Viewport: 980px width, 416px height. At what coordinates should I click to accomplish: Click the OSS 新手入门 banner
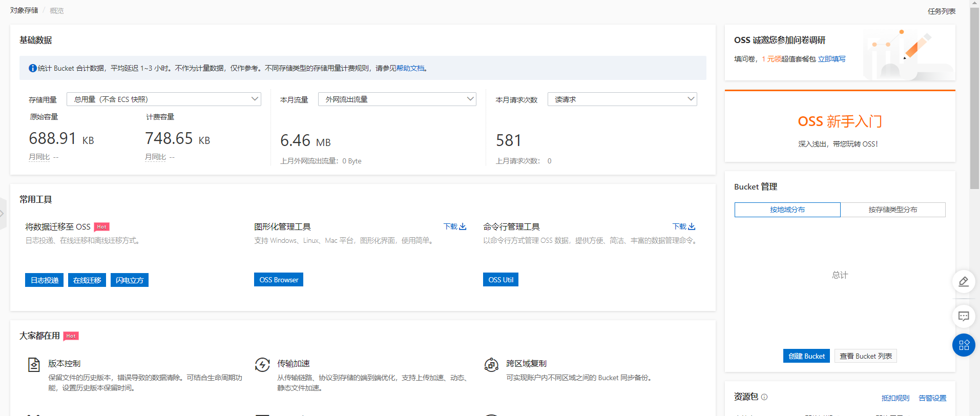coord(840,127)
